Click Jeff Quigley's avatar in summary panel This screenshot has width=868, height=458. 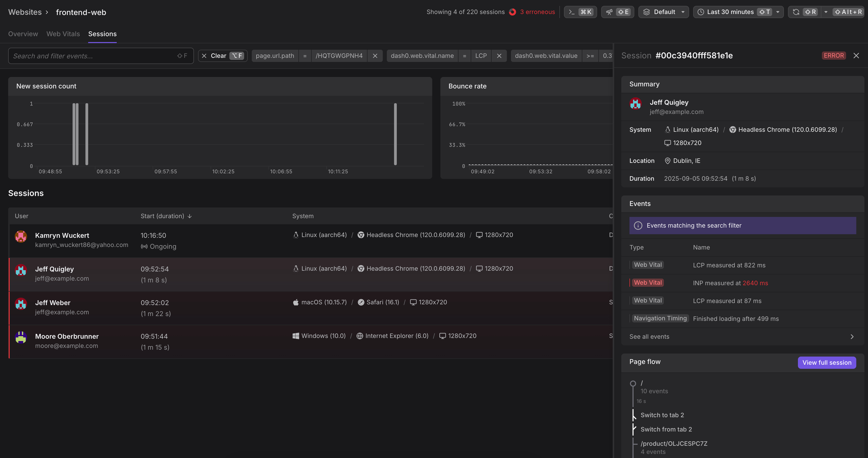point(636,104)
